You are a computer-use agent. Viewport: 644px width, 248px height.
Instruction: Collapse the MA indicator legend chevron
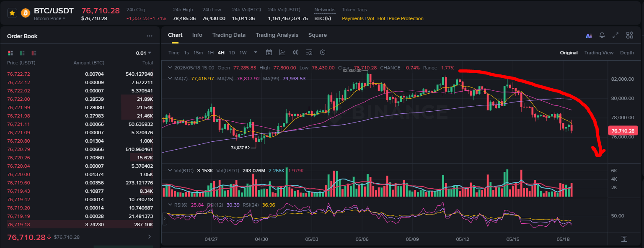tap(170, 78)
